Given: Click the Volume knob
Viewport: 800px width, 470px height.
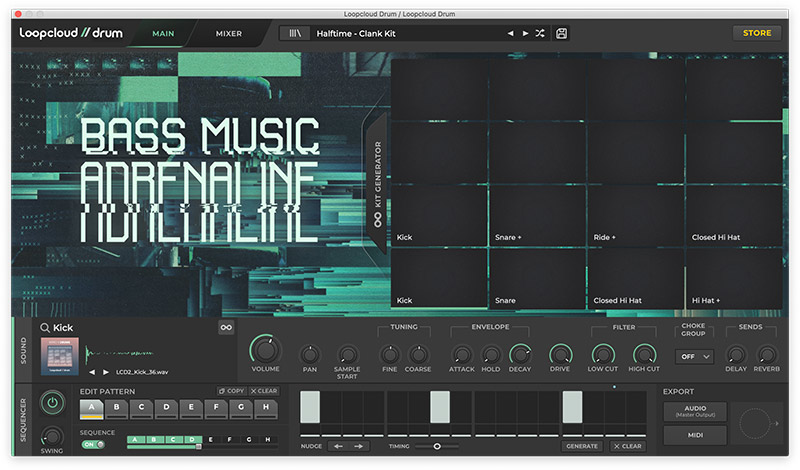Looking at the screenshot, I should pos(265,350).
